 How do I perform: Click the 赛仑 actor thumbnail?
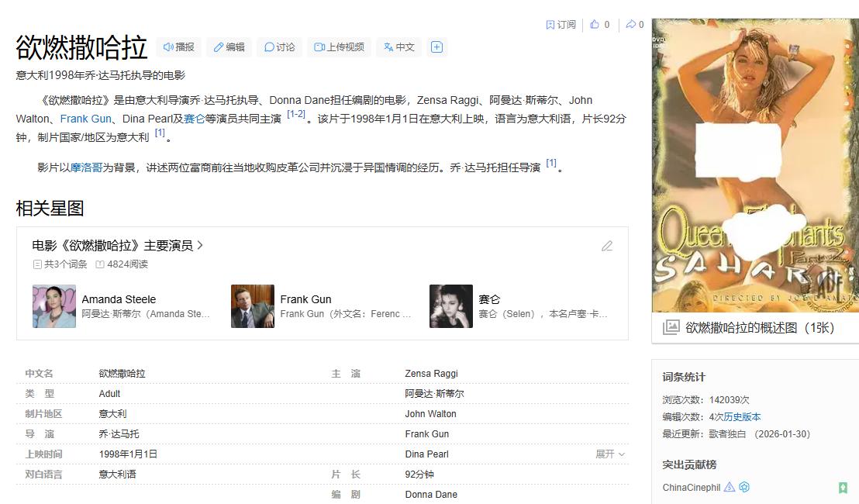[x=451, y=306]
